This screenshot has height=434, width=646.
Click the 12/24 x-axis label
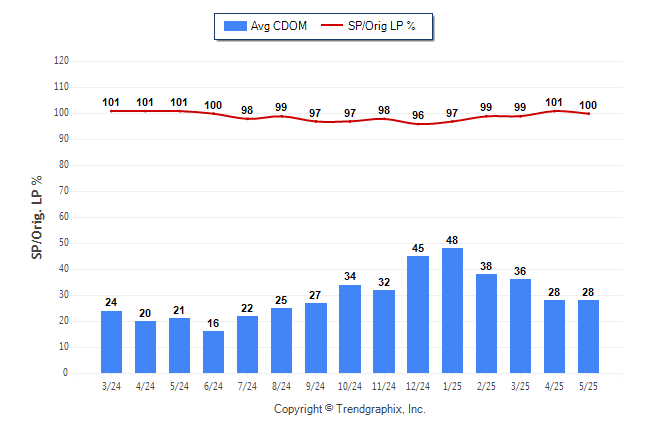click(x=418, y=387)
